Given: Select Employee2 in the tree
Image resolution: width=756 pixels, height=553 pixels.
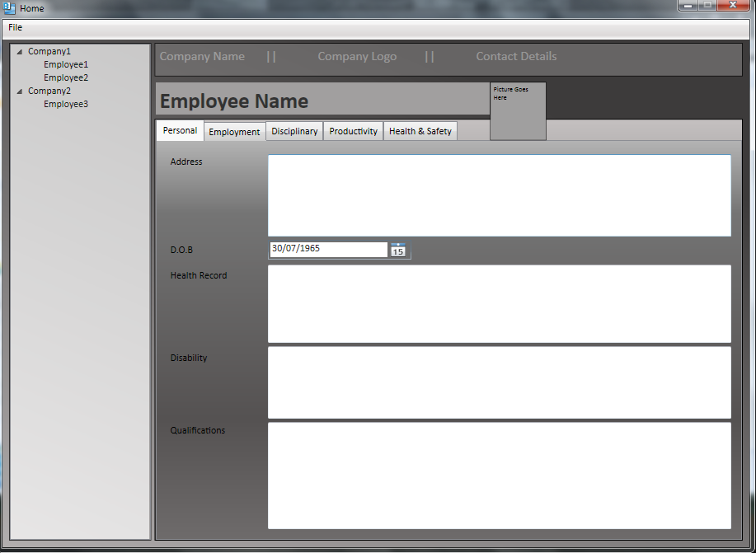Looking at the screenshot, I should (x=66, y=77).
